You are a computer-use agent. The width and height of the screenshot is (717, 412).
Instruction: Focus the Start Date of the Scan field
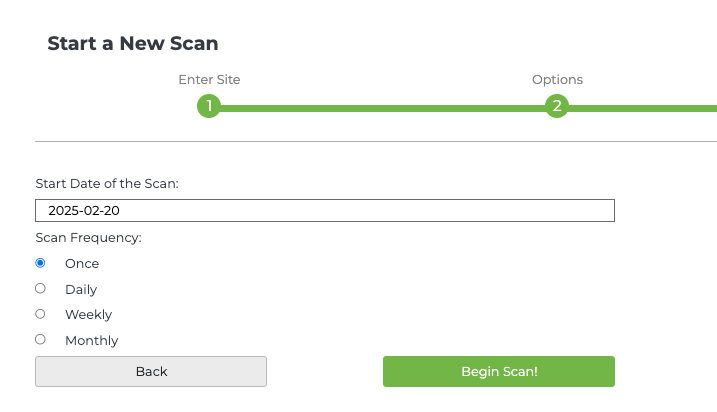[x=325, y=211]
